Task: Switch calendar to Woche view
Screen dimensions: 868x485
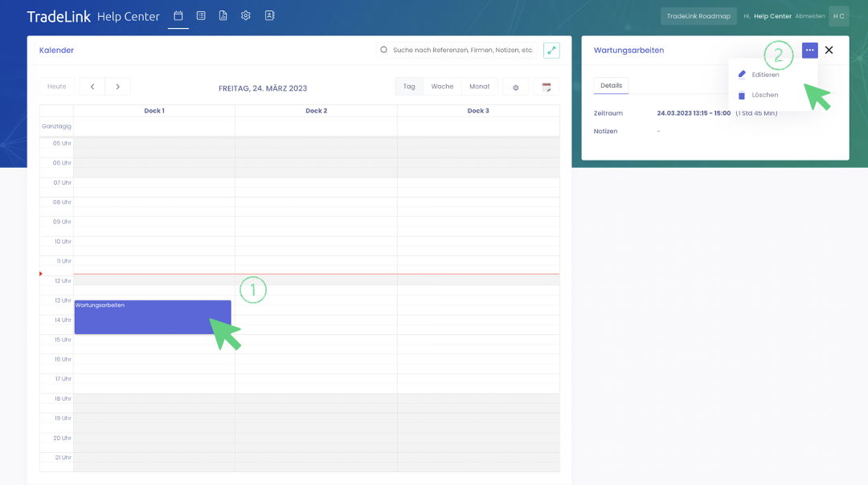Action: (x=442, y=87)
